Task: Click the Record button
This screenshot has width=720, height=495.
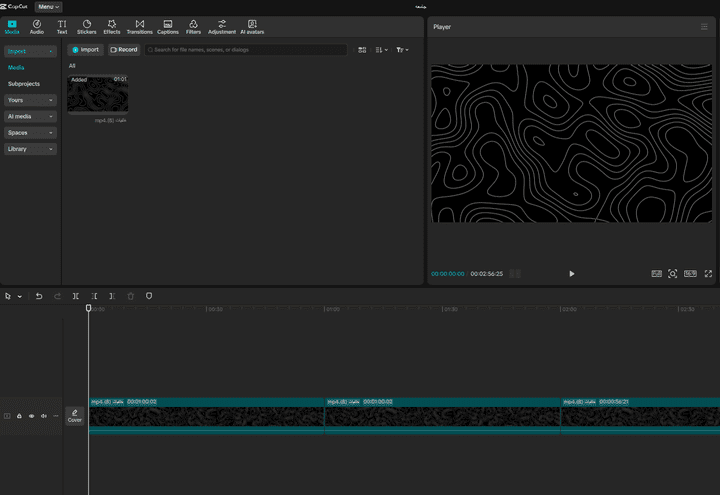Action: pyautogui.click(x=124, y=49)
